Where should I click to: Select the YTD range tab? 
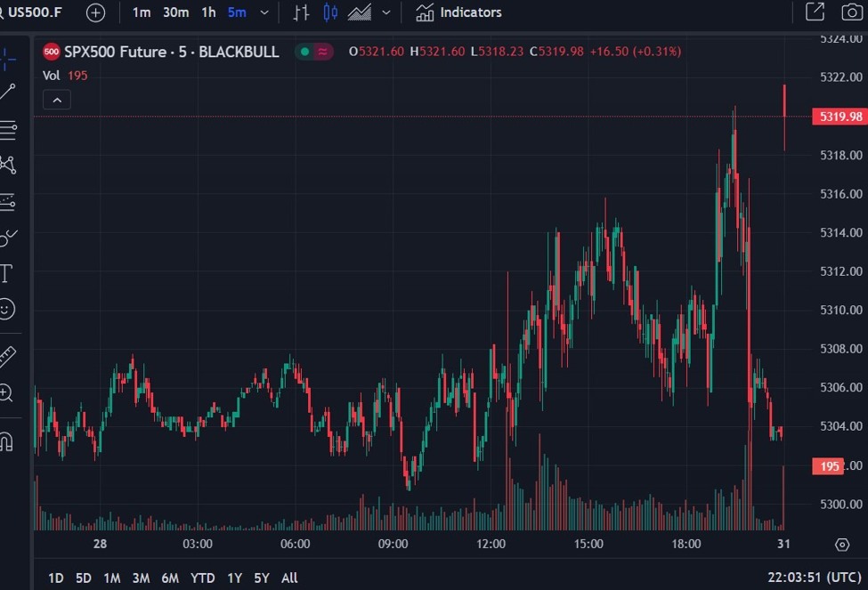point(202,578)
